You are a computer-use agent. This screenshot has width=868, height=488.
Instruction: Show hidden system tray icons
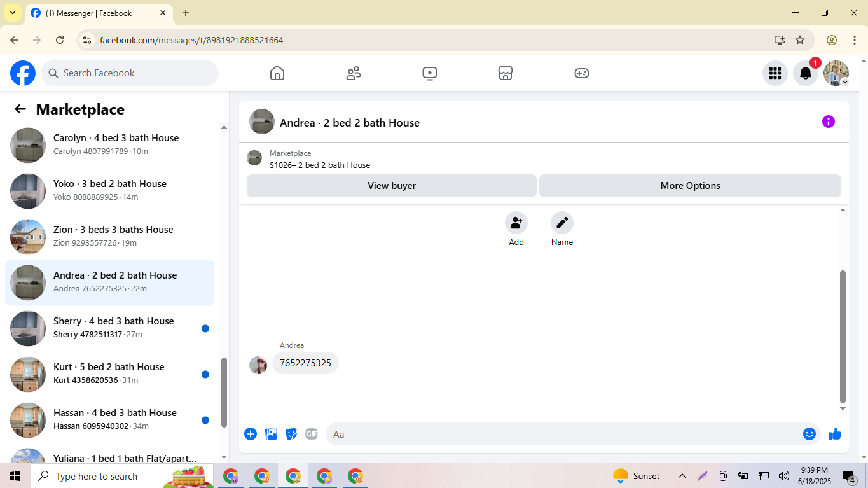pos(682,476)
